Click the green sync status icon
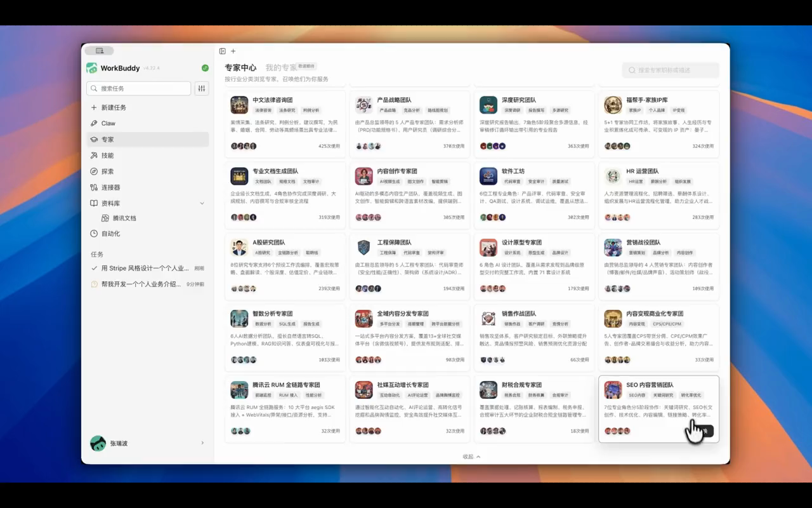Image resolution: width=812 pixels, height=508 pixels. [x=205, y=68]
